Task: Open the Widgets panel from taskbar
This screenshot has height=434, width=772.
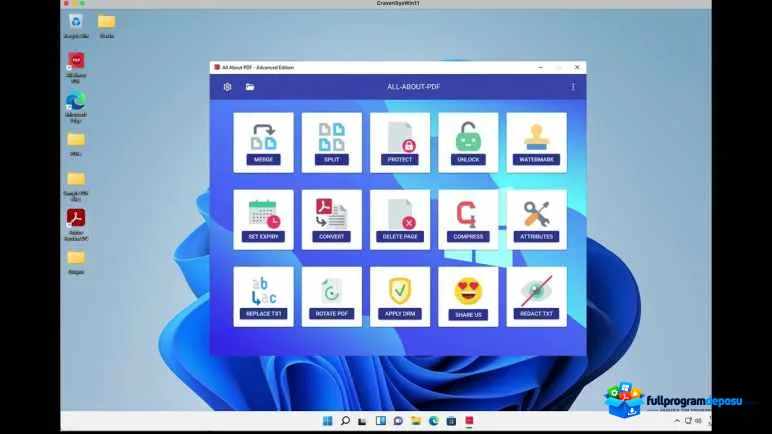Action: pos(381,421)
